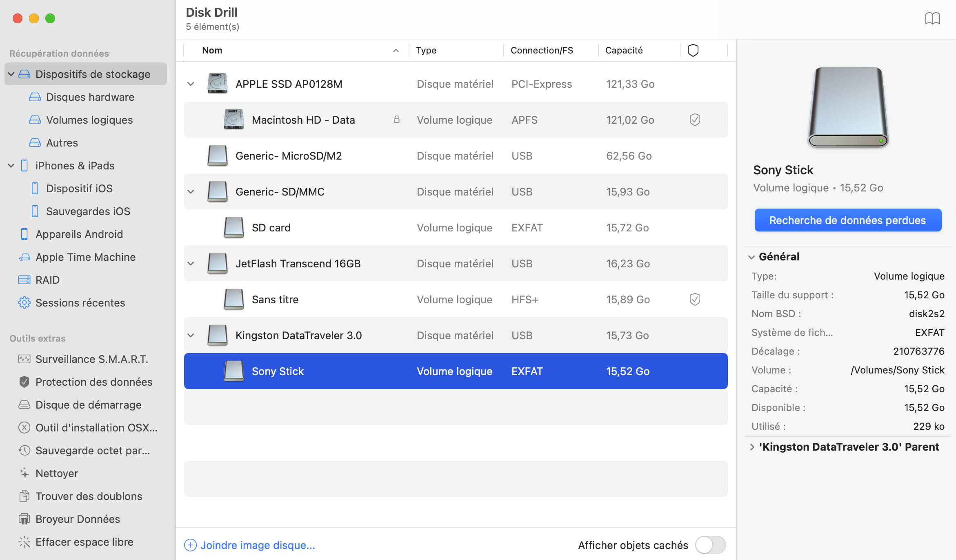Image resolution: width=956 pixels, height=560 pixels.
Task: Open Dispositif iOS in sidebar
Action: click(79, 189)
